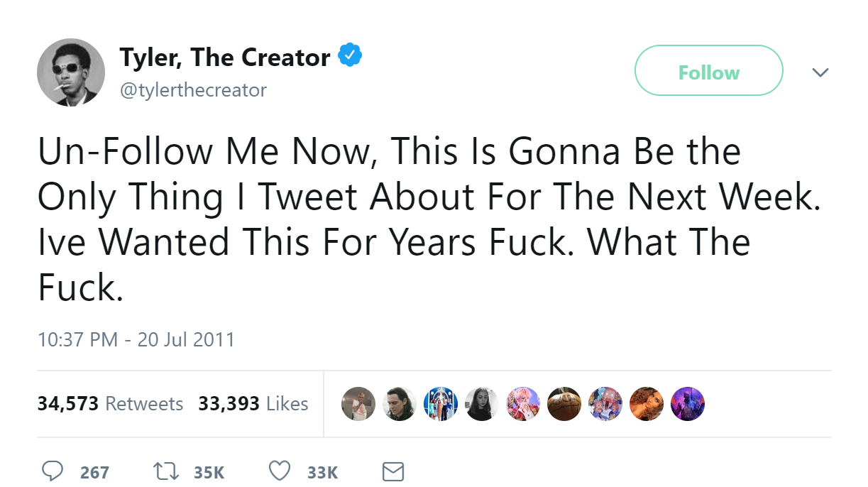
Task: Click the envelope direct message icon
Action: (392, 471)
